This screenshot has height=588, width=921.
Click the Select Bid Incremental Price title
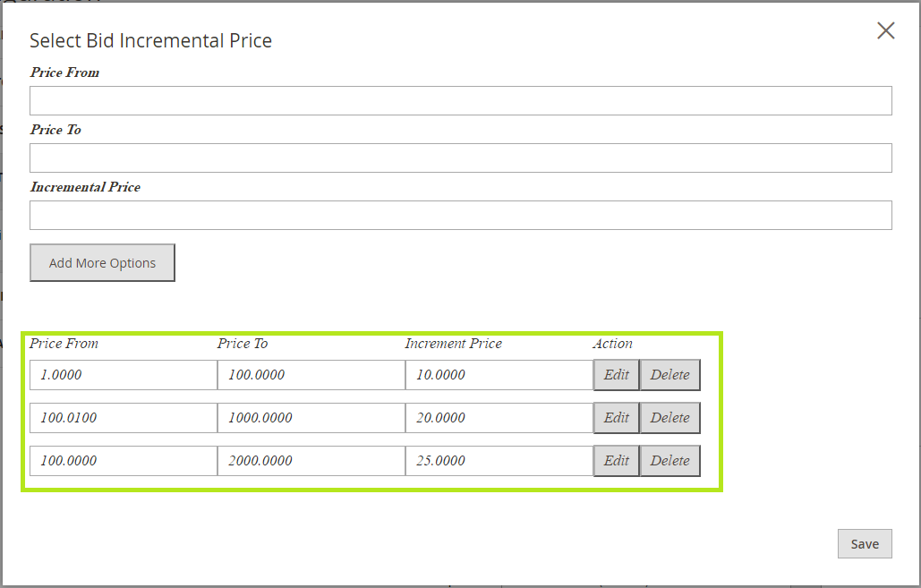click(x=150, y=40)
